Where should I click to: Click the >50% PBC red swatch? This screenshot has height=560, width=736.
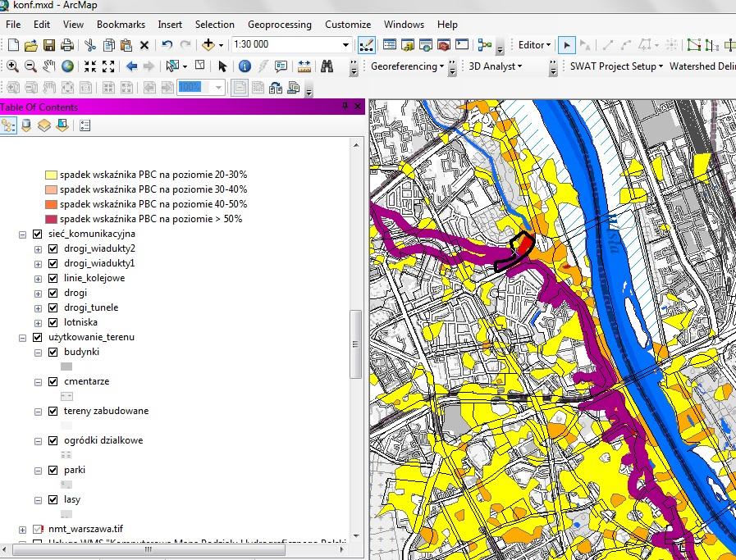tap(51, 219)
